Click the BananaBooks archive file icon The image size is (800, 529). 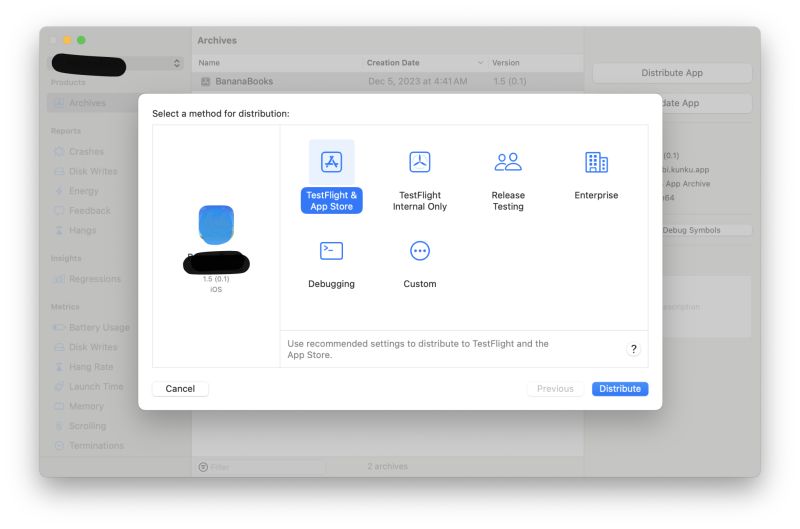point(206,82)
